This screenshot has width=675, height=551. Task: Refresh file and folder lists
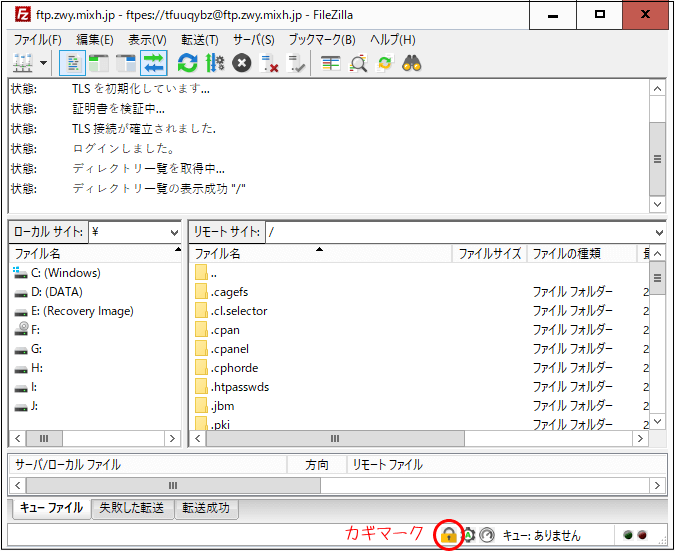188,64
